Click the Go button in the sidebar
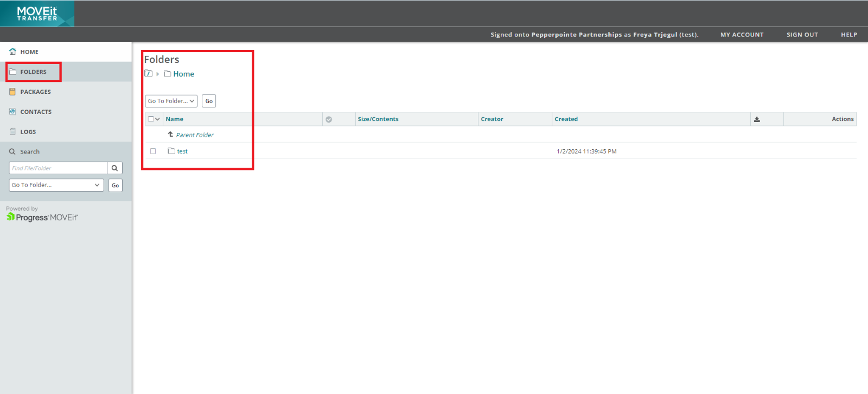The width and height of the screenshot is (868, 394). (116, 186)
